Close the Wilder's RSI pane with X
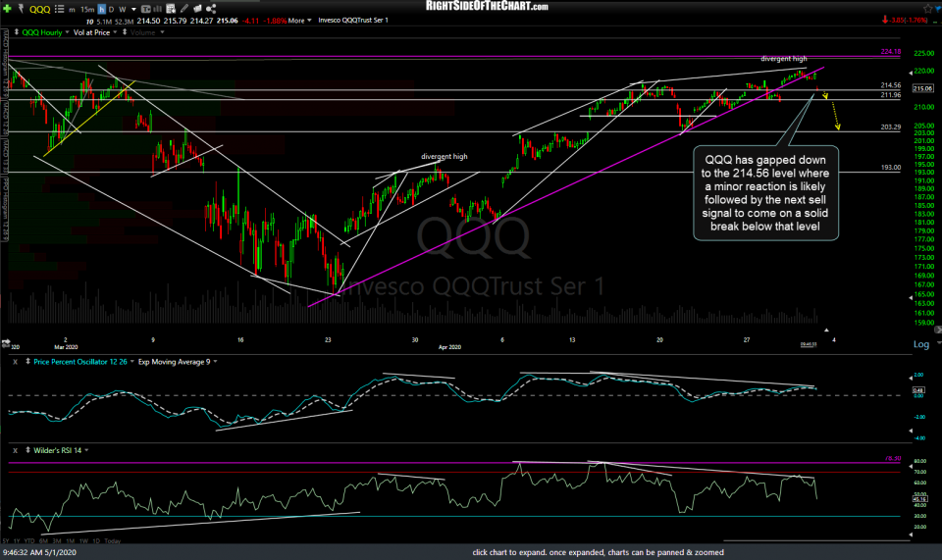 16,450
